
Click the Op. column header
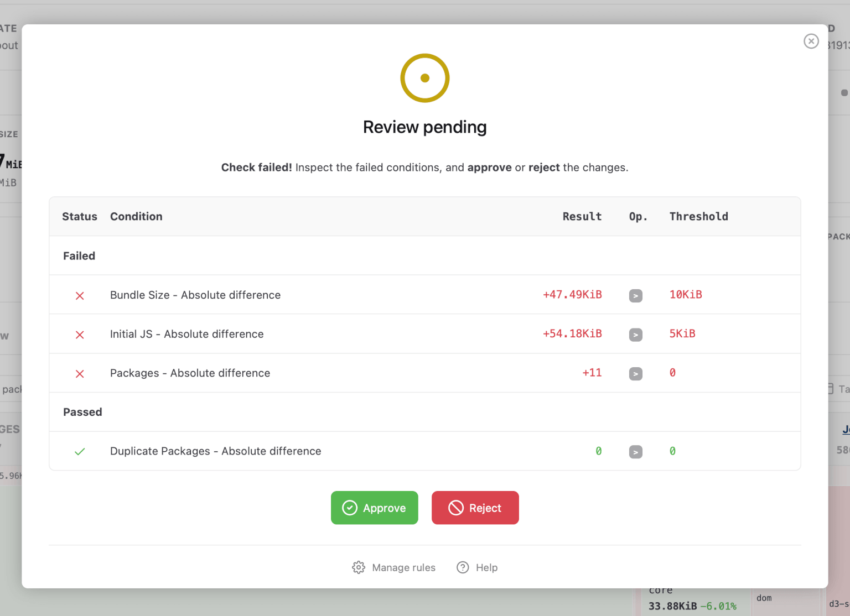pyautogui.click(x=638, y=217)
